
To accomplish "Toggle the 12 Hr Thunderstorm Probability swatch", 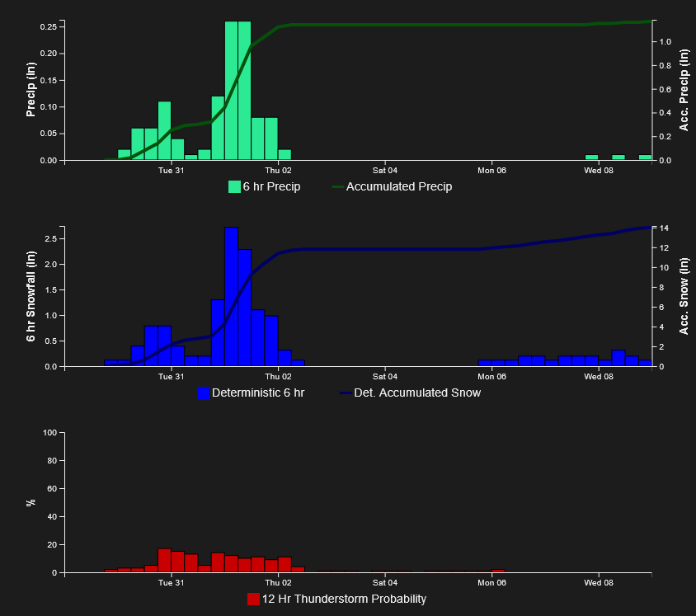I will pos(253,600).
